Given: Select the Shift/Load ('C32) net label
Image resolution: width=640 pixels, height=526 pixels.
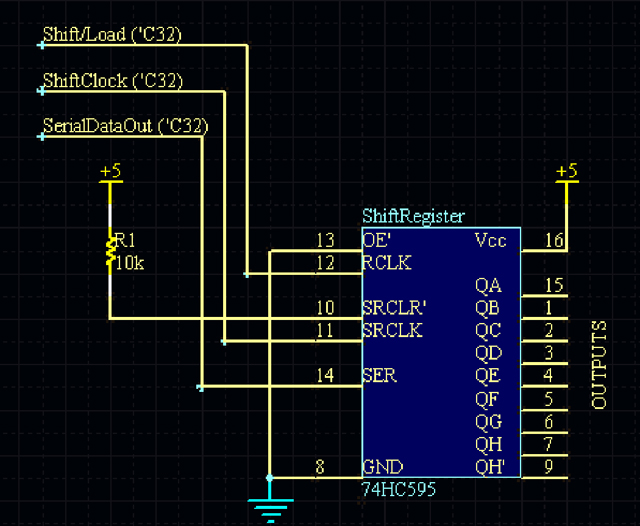Looking at the screenshot, I should [x=112, y=35].
